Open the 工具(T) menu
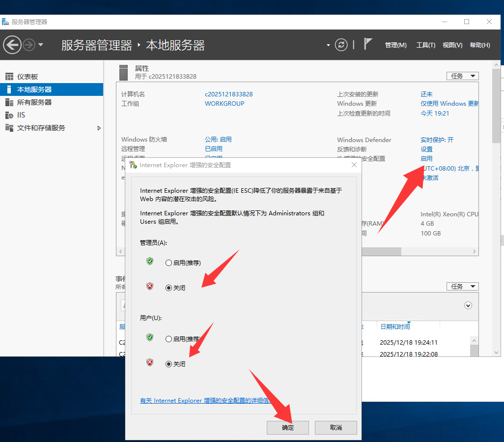This screenshot has width=504, height=442. click(425, 45)
